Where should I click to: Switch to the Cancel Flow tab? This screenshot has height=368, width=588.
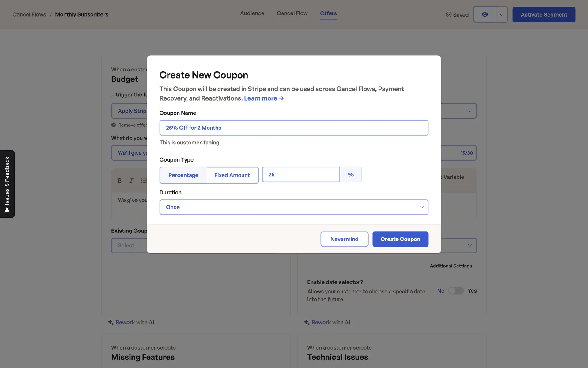click(292, 13)
